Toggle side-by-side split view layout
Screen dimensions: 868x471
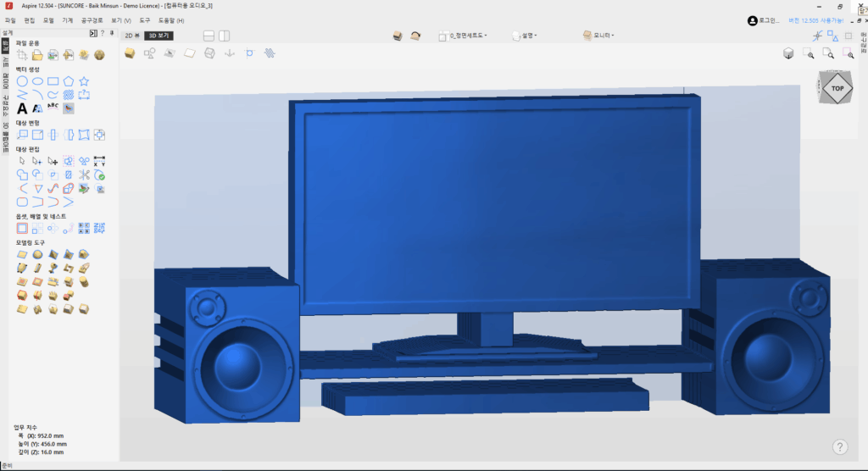click(x=225, y=36)
